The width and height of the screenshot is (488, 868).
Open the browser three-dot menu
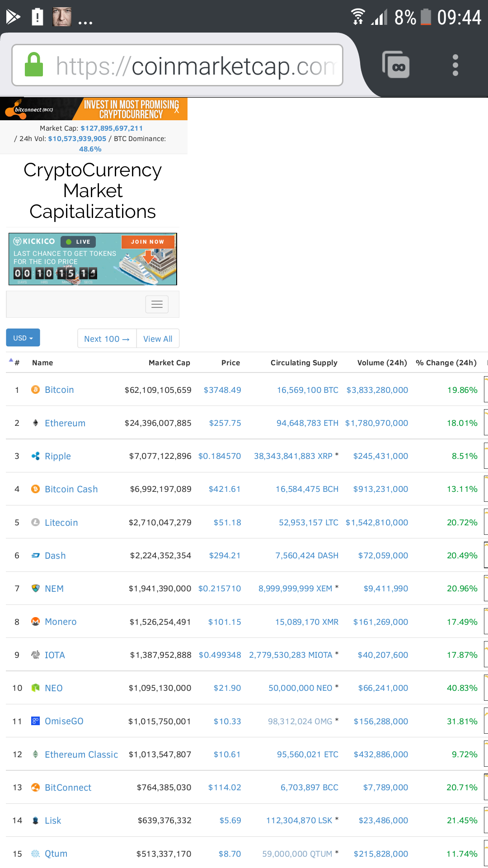pyautogui.click(x=455, y=65)
